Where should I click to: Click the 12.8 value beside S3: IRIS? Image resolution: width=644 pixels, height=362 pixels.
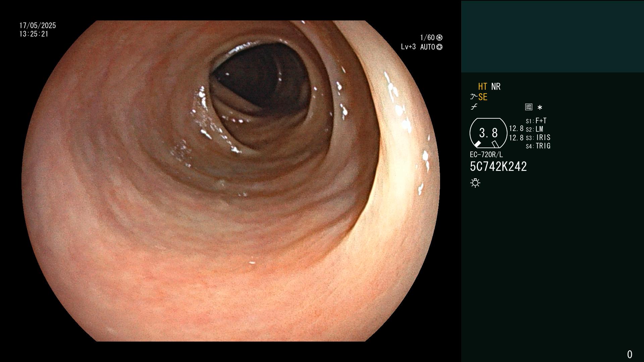[x=516, y=138]
